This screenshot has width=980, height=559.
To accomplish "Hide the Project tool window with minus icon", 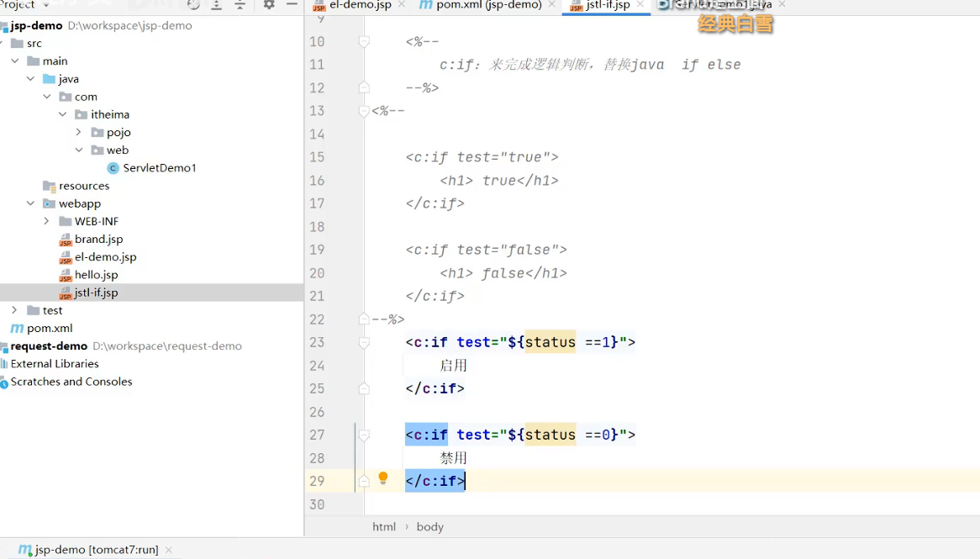I will pos(292,4).
